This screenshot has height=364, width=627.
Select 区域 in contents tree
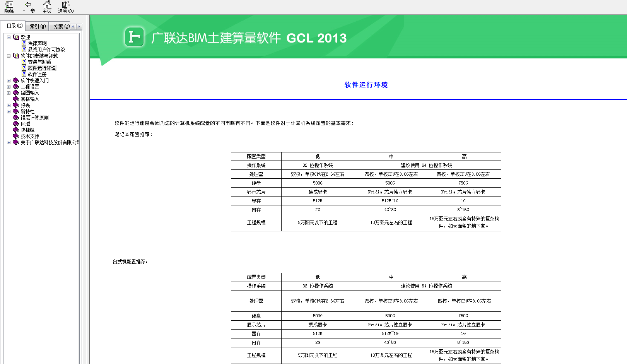point(25,124)
